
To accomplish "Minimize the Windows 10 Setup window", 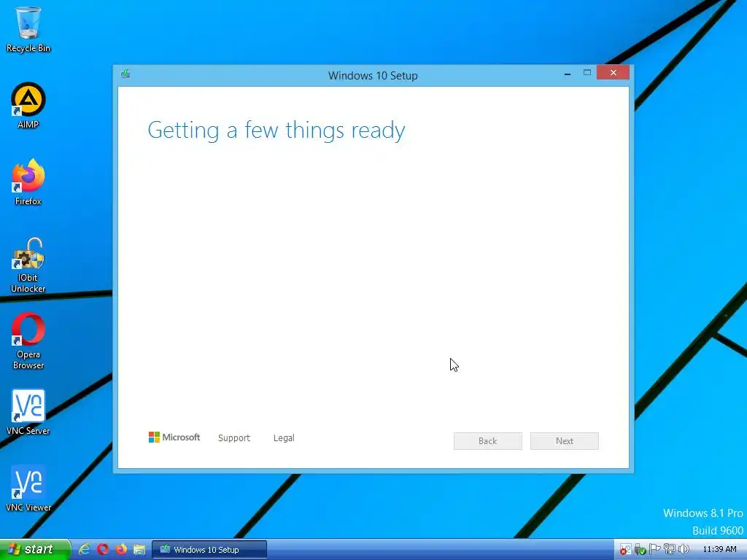I will click(568, 74).
